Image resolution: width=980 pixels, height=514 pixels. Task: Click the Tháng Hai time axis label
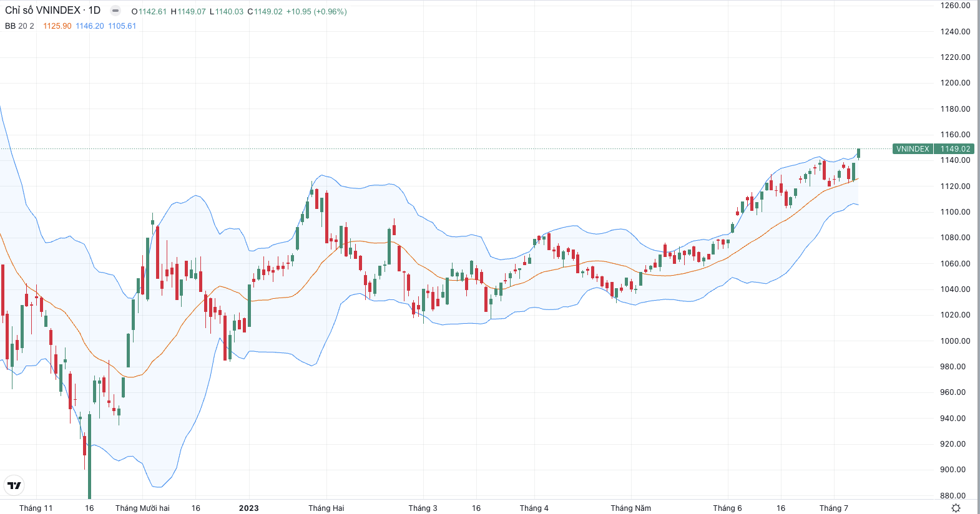[326, 508]
